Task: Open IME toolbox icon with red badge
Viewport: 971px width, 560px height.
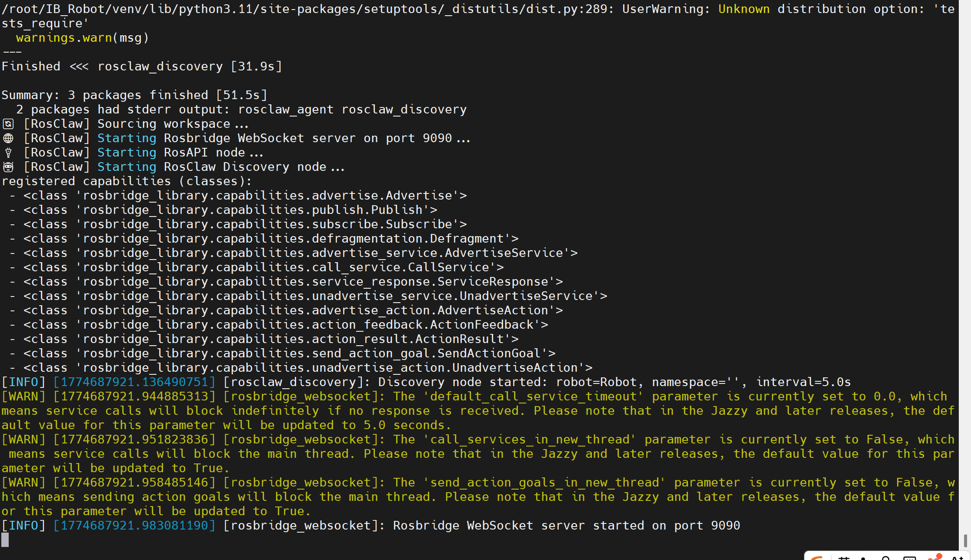Action: [x=934, y=557]
